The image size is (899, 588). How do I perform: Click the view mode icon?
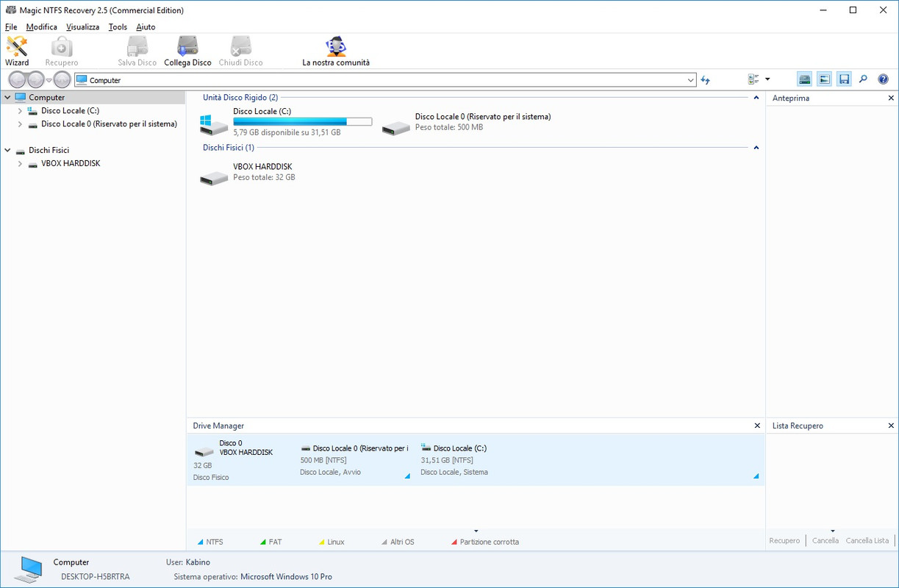(753, 79)
